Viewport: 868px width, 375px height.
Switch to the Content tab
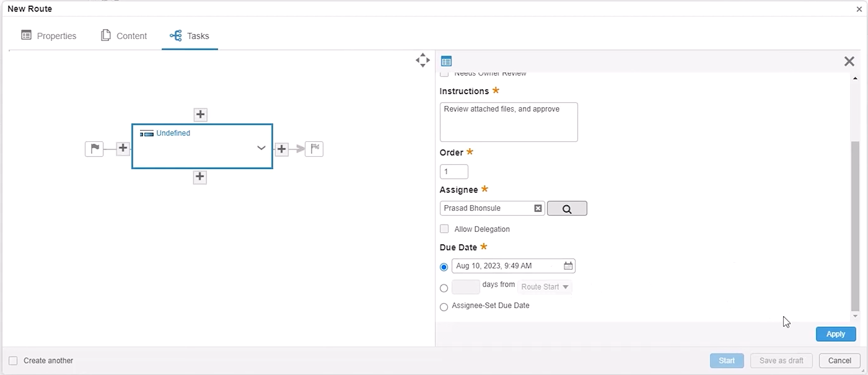124,35
